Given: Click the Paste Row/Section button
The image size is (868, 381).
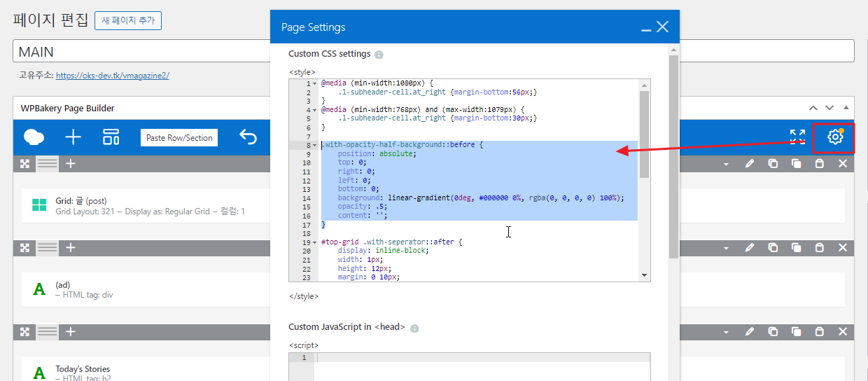Looking at the screenshot, I should pos(179,138).
